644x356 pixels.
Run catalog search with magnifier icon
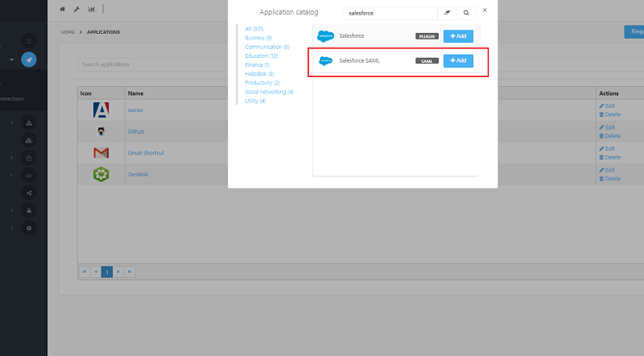click(x=466, y=13)
